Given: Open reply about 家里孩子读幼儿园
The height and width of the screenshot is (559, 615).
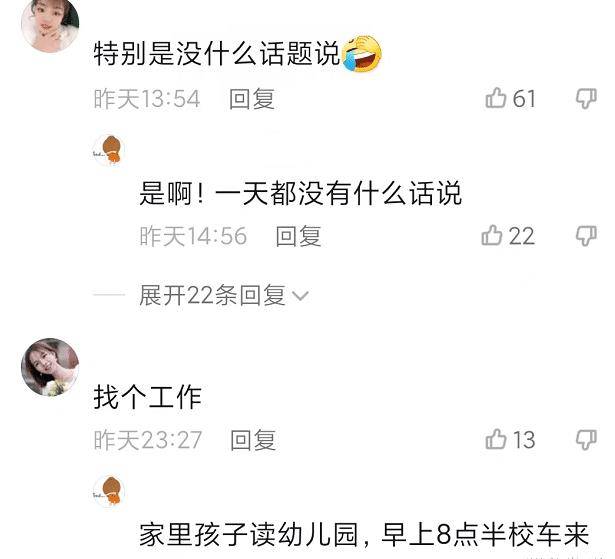Looking at the screenshot, I should tap(364, 534).
